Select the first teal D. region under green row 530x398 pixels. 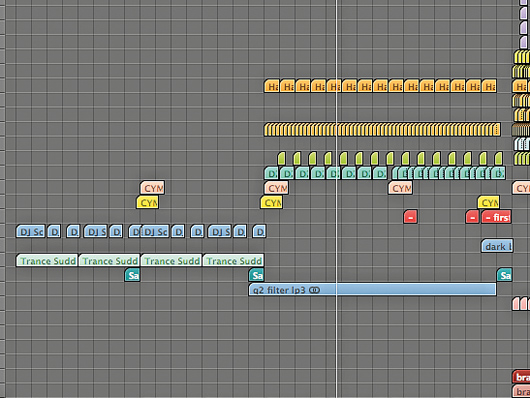(x=271, y=173)
